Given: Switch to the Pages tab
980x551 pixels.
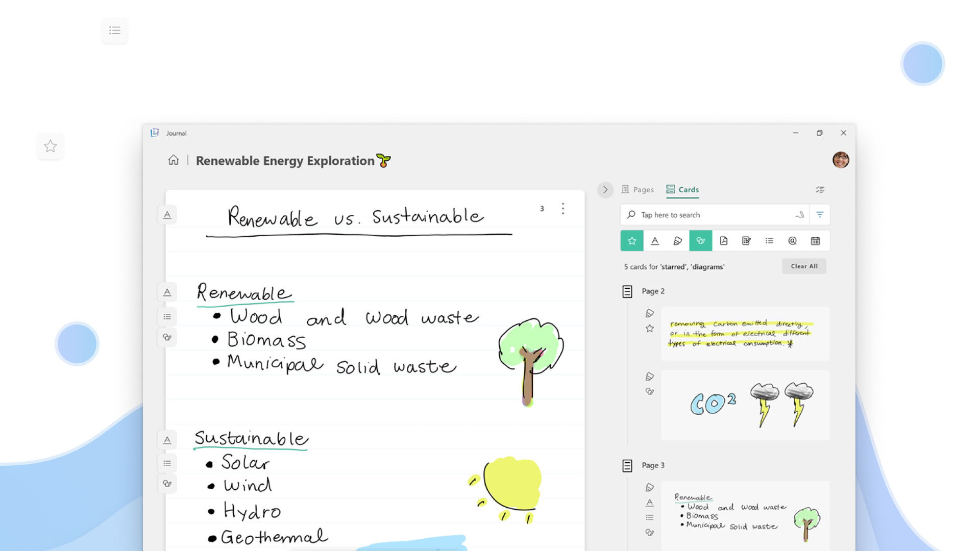Looking at the screenshot, I should click(x=638, y=190).
